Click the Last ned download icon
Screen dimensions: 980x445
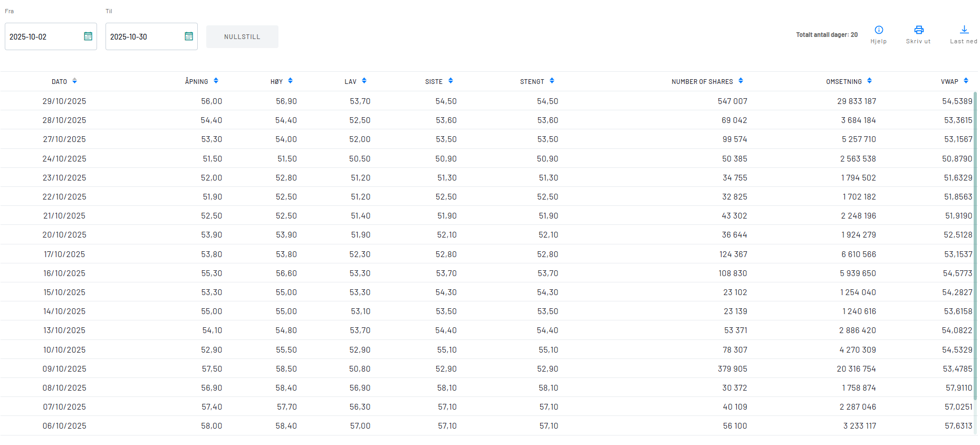click(x=964, y=30)
